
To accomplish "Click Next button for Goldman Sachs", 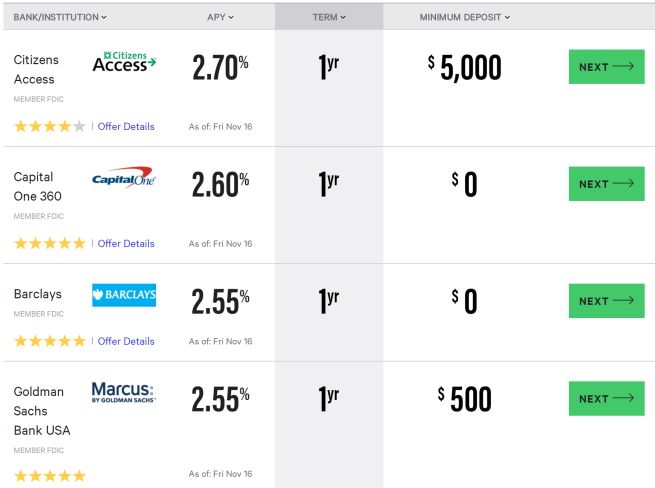I will click(607, 399).
